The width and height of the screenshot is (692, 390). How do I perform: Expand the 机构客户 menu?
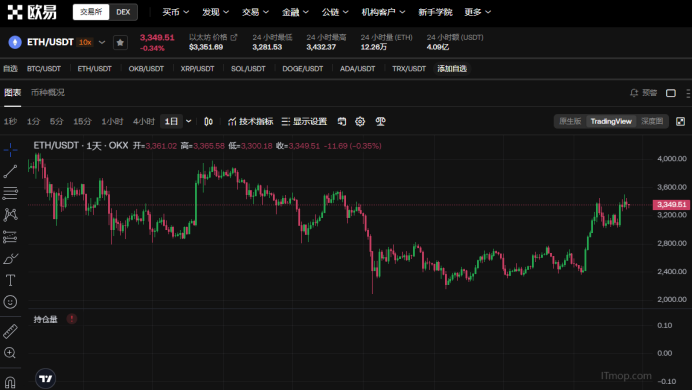[383, 12]
